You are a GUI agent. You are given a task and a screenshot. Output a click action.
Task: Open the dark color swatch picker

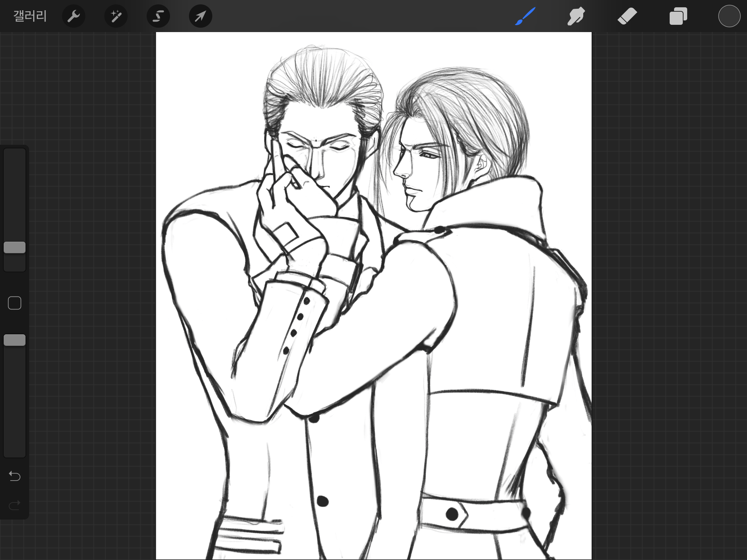coord(729,16)
